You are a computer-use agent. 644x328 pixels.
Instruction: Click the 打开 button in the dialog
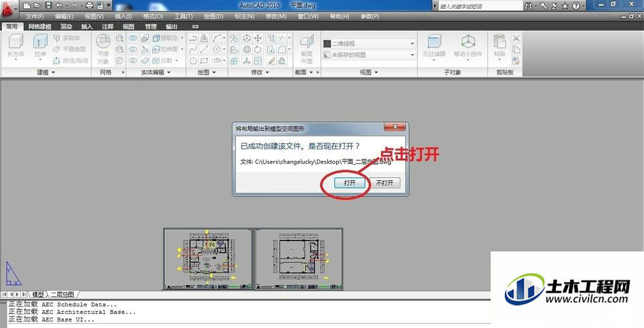(350, 183)
